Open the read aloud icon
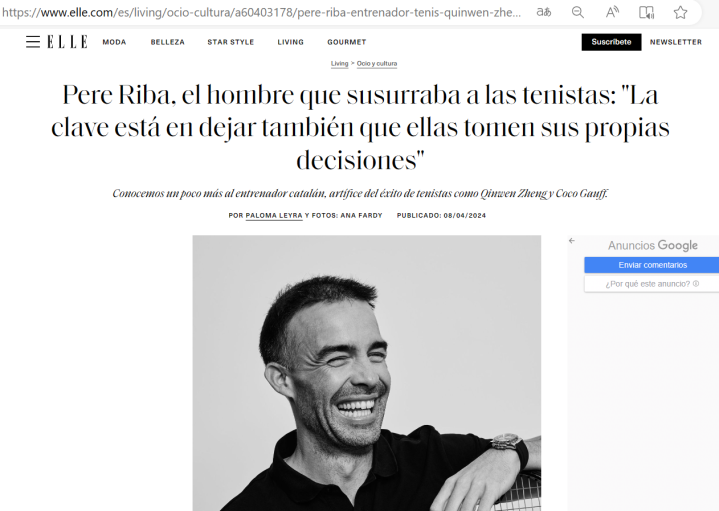This screenshot has width=719, height=511. [x=612, y=12]
